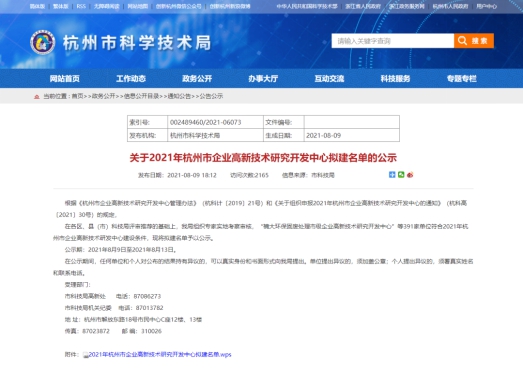Download the 2021年杭州市企业高新技术研究开发中心拟建名单.wps attachment

160,354
